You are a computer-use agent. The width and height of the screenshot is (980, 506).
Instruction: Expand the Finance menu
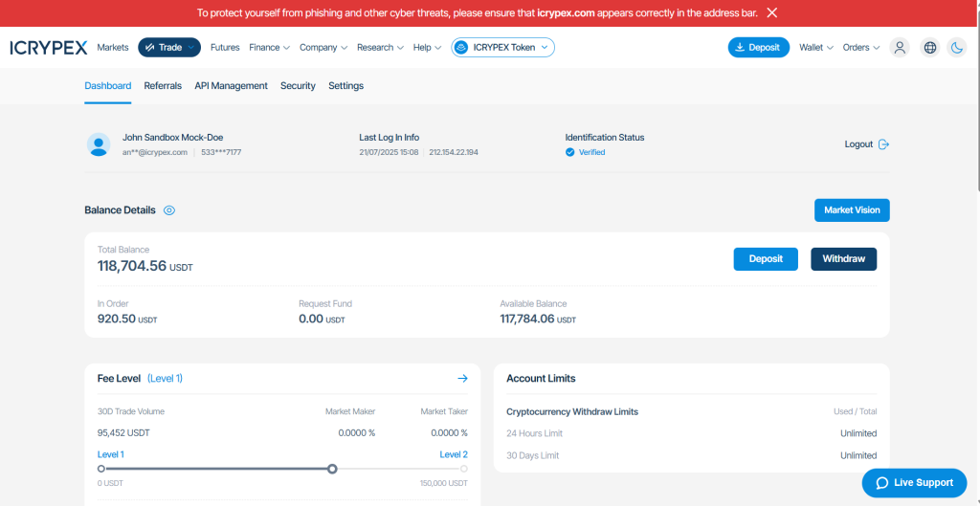(x=269, y=48)
